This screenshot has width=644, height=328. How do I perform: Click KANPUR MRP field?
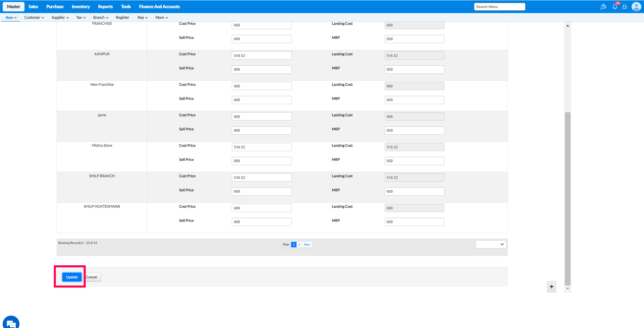(414, 69)
